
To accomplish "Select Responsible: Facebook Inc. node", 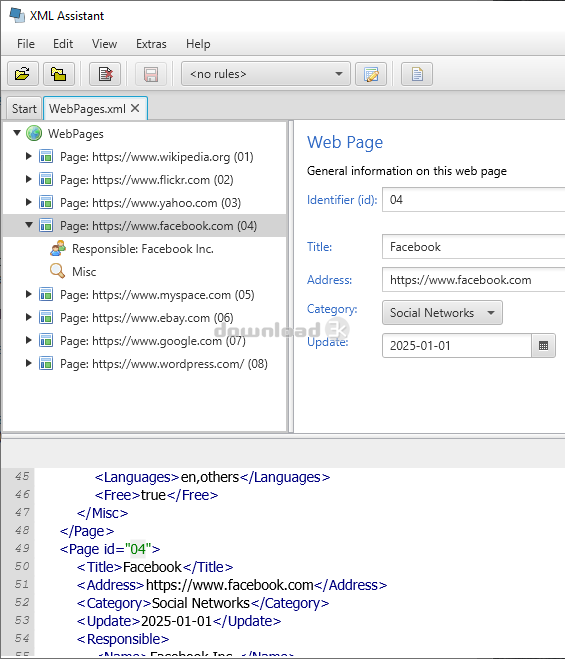I will [x=143, y=249].
